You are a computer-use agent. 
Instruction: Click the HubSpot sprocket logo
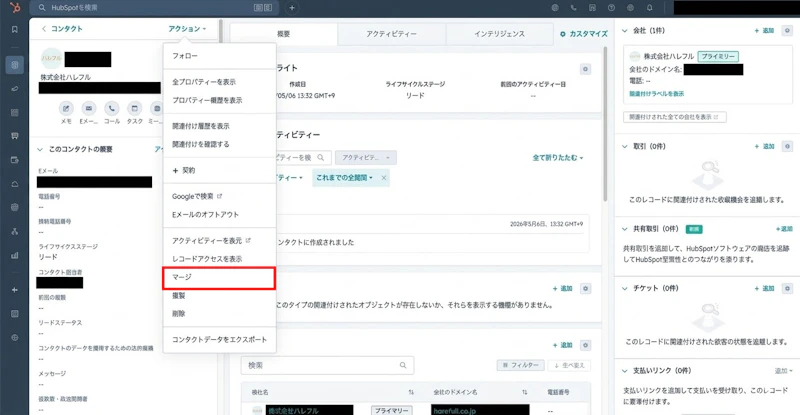click(x=15, y=8)
